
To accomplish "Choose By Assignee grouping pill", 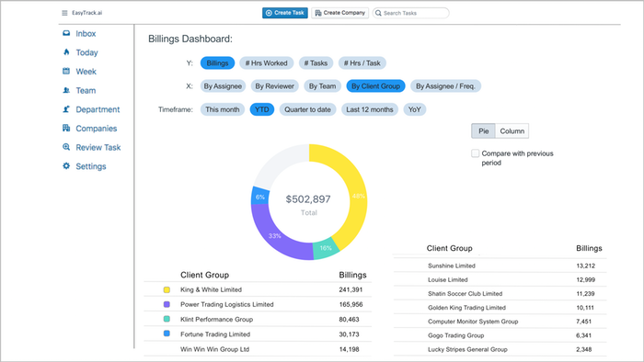I will click(x=223, y=86).
